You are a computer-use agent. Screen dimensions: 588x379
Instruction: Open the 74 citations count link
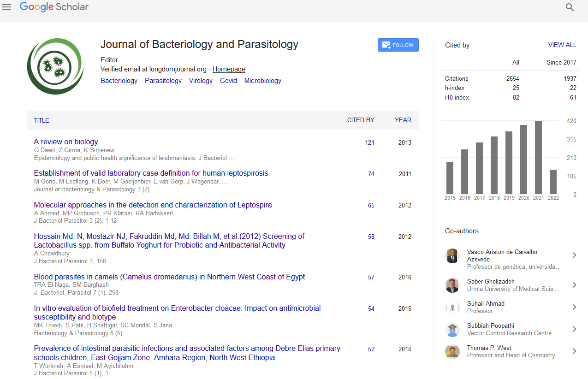point(371,174)
